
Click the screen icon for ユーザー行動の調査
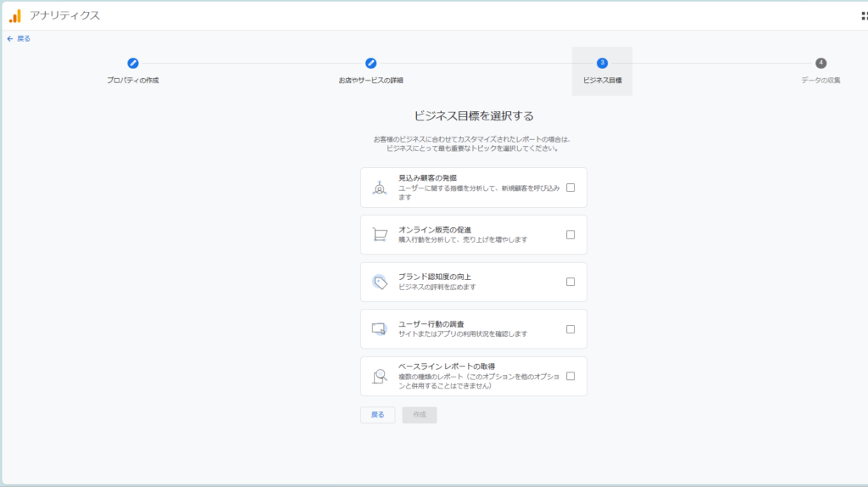tap(380, 329)
